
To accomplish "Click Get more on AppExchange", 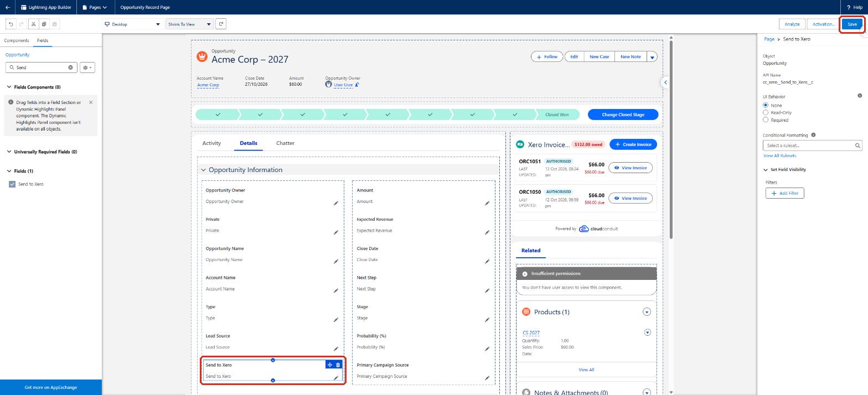I will pyautogui.click(x=51, y=387).
